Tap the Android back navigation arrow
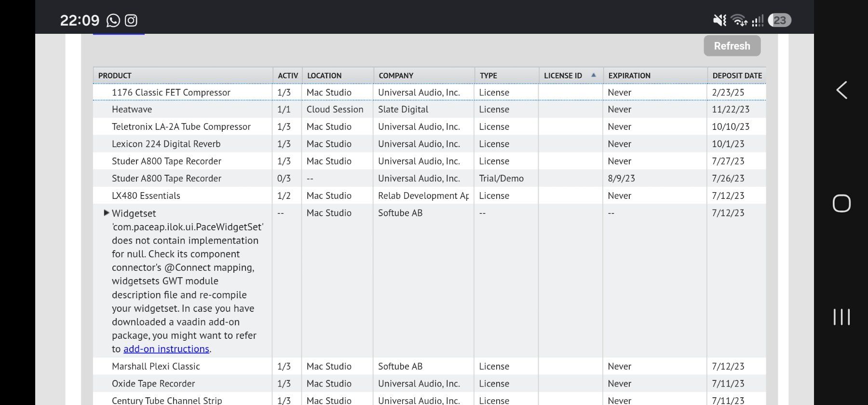868x405 pixels. point(841,90)
